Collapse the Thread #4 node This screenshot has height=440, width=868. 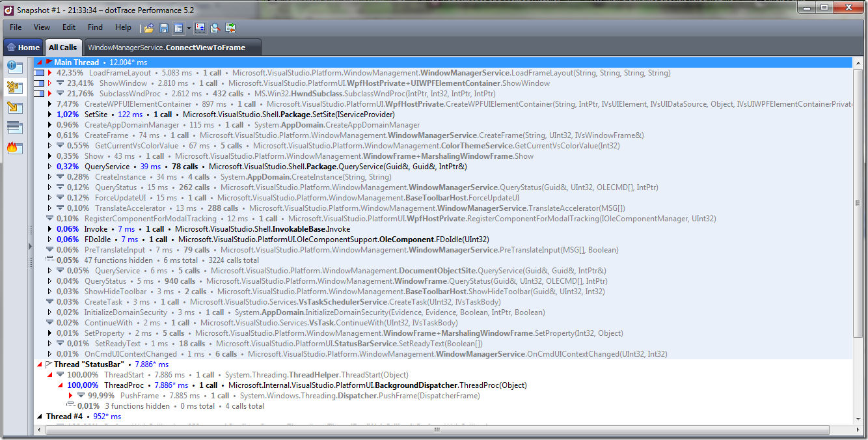tap(39, 417)
